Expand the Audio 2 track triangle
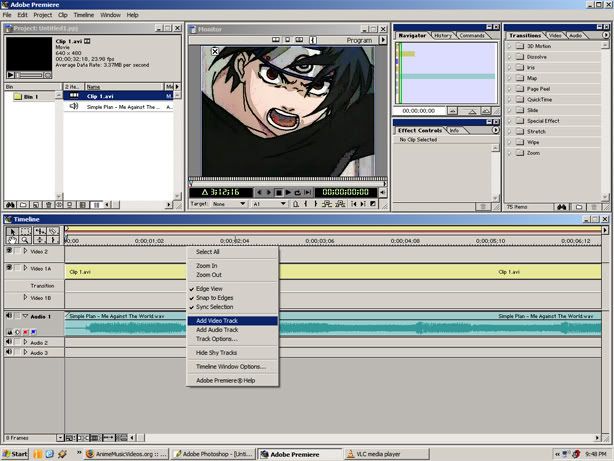The width and height of the screenshot is (614, 461). pyautogui.click(x=25, y=342)
